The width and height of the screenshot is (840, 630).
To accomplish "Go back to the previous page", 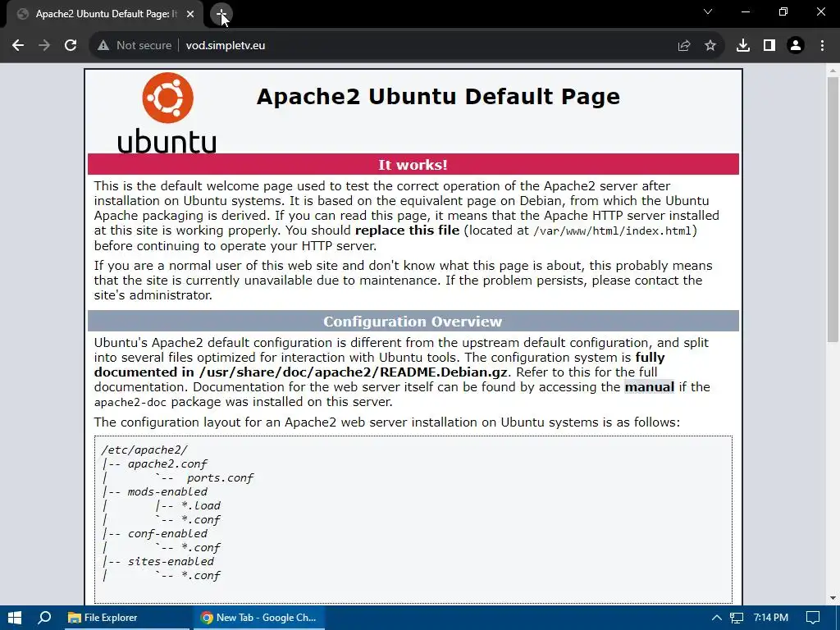I will click(x=18, y=46).
